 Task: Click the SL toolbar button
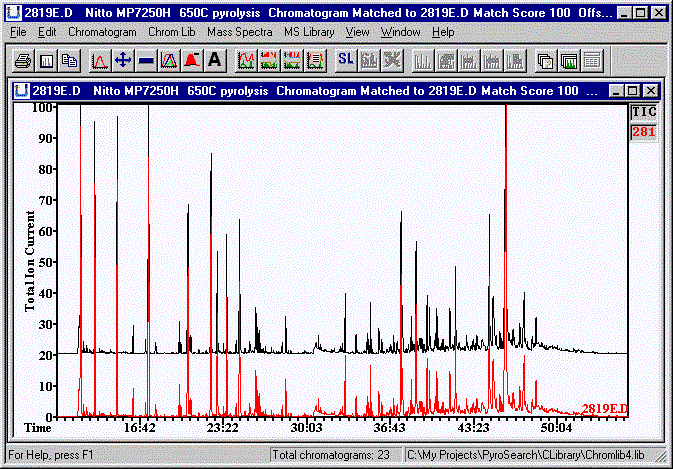pos(346,61)
